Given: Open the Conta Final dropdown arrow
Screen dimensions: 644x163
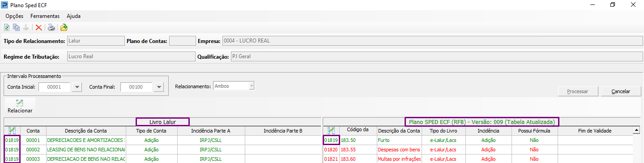Looking at the screenshot, I should [x=158, y=87].
